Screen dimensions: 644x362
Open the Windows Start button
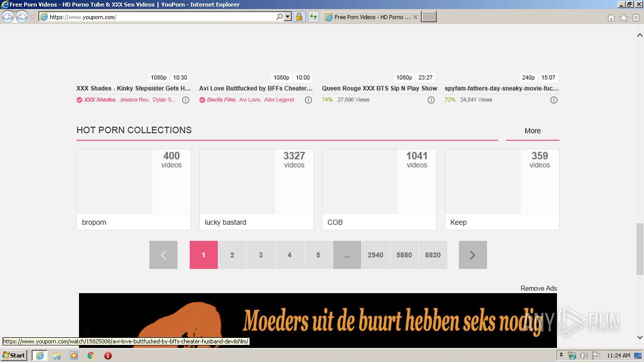tap(14, 355)
